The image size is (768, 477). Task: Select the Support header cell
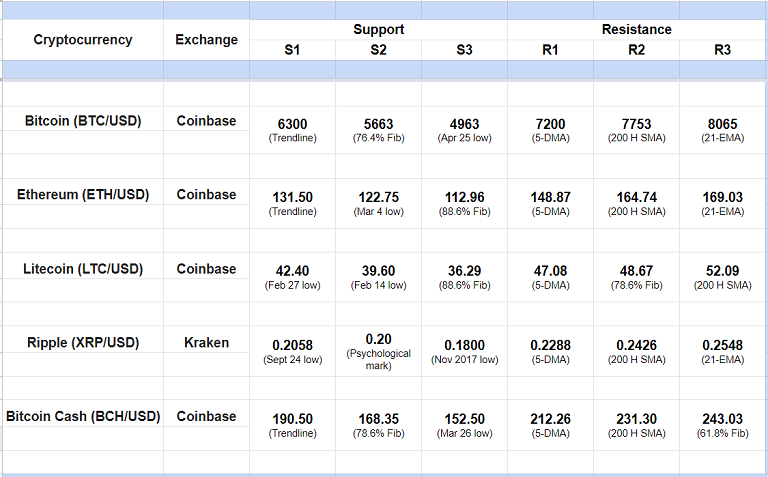378,30
